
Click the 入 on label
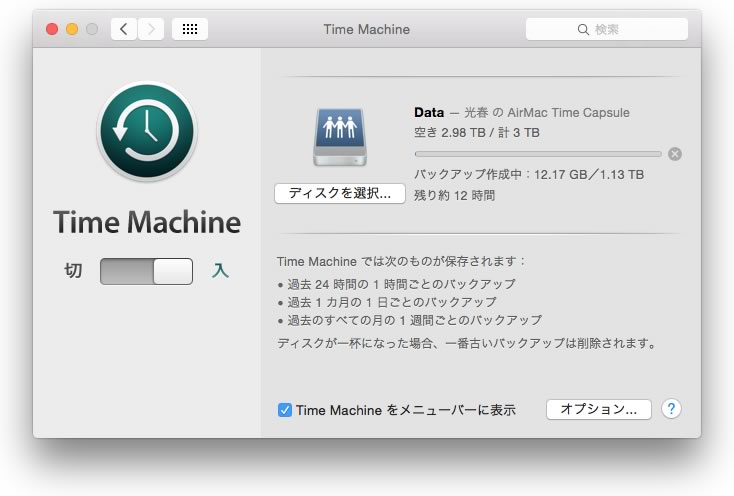(220, 270)
